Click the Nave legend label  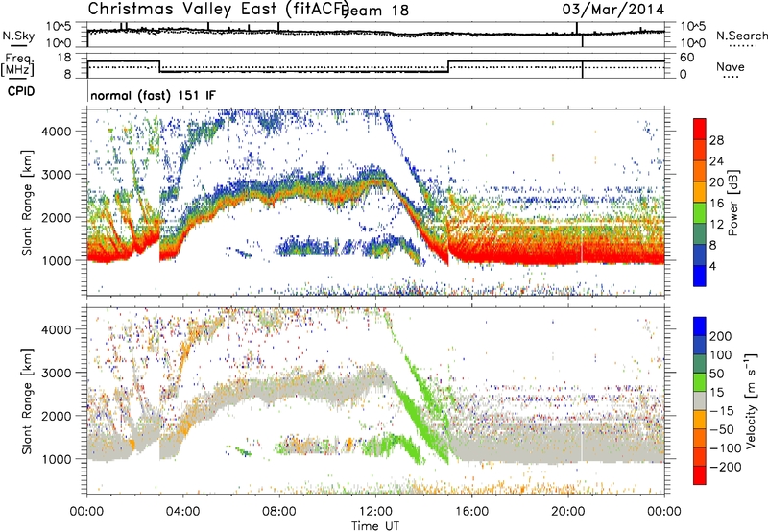(731, 66)
